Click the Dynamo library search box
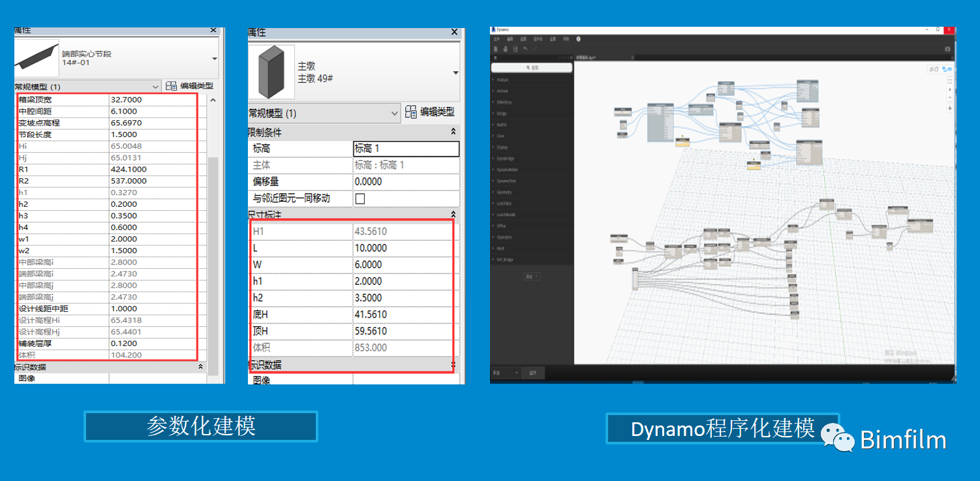 click(532, 68)
